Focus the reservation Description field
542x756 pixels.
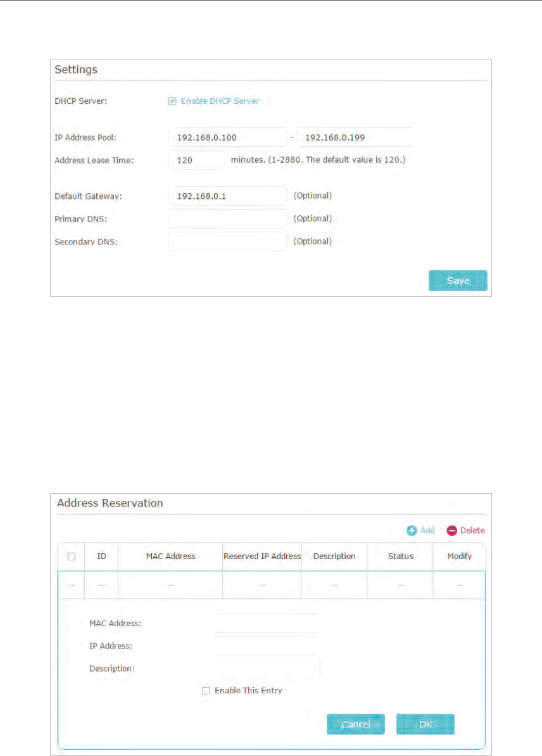[267, 668]
